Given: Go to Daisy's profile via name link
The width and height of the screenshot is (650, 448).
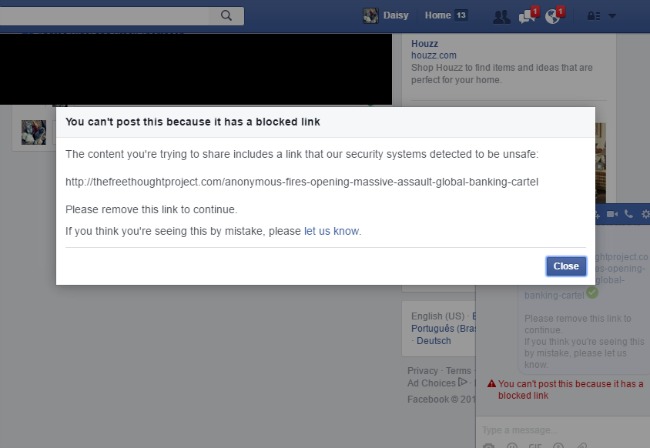Looking at the screenshot, I should (x=395, y=15).
